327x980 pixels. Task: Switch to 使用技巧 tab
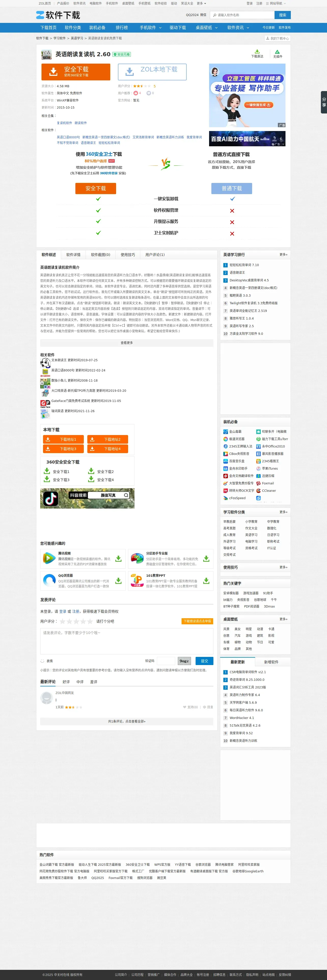coord(128,255)
